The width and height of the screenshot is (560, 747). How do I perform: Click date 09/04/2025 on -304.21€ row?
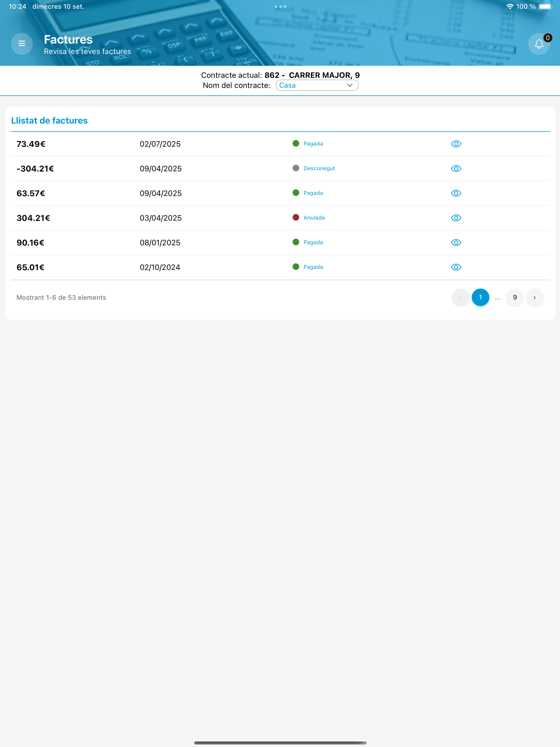[x=161, y=169]
